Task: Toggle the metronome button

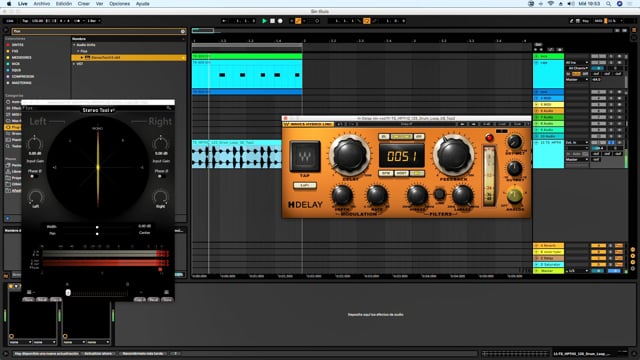Action: coord(77,21)
